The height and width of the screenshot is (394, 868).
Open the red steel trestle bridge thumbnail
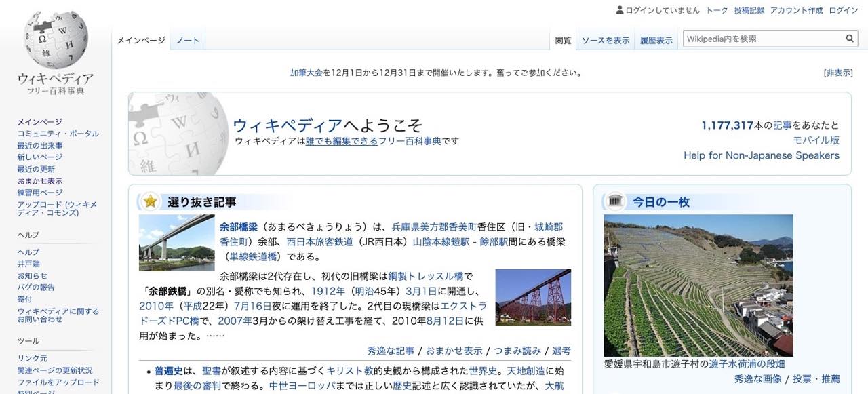533,297
